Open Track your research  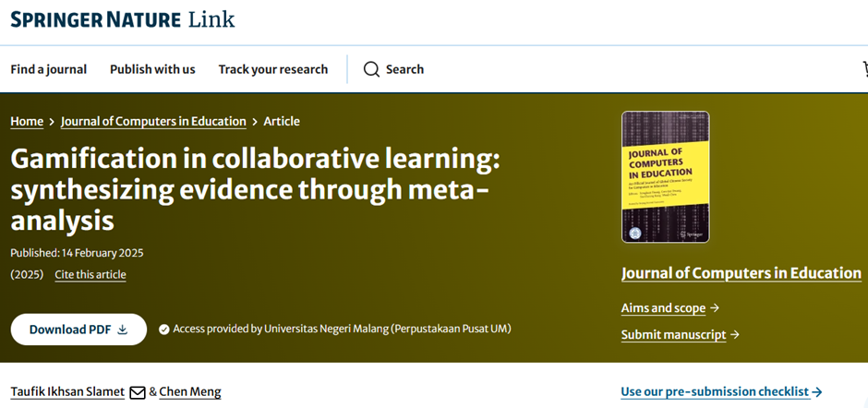[x=273, y=69]
